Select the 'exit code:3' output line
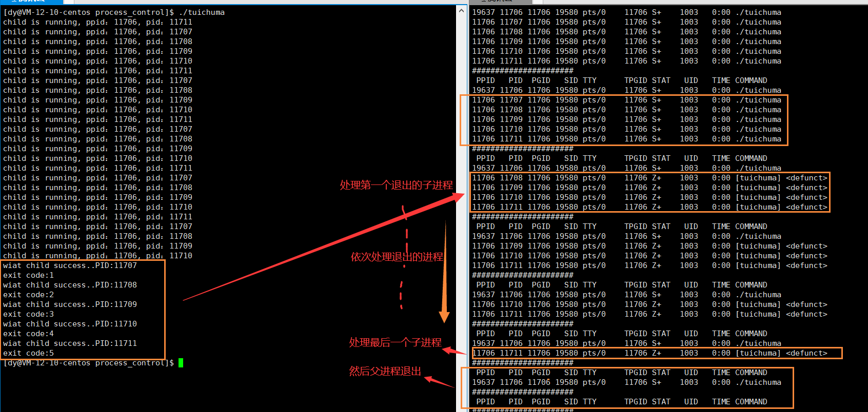The height and width of the screenshot is (412, 868). click(28, 314)
